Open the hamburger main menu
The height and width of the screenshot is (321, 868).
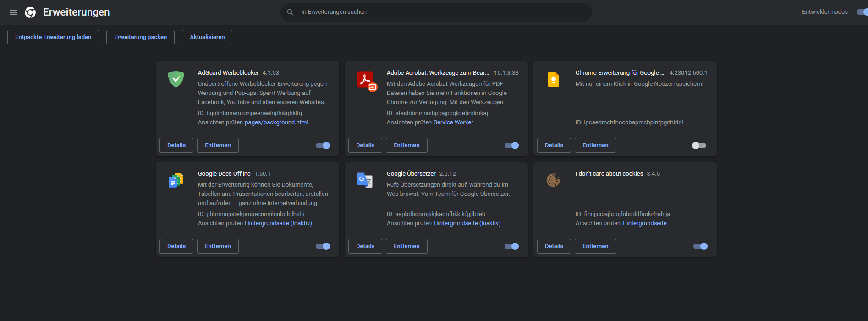[13, 12]
